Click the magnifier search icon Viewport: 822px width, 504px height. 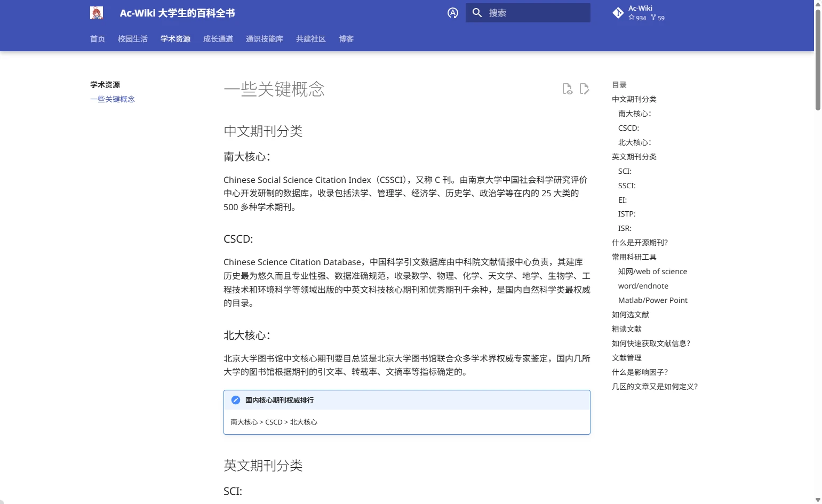477,13
